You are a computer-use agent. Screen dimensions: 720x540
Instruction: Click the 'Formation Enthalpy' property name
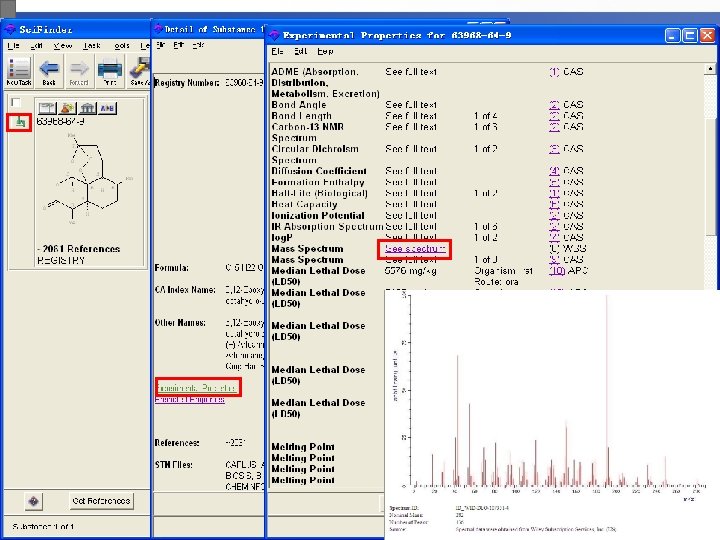coord(318,182)
